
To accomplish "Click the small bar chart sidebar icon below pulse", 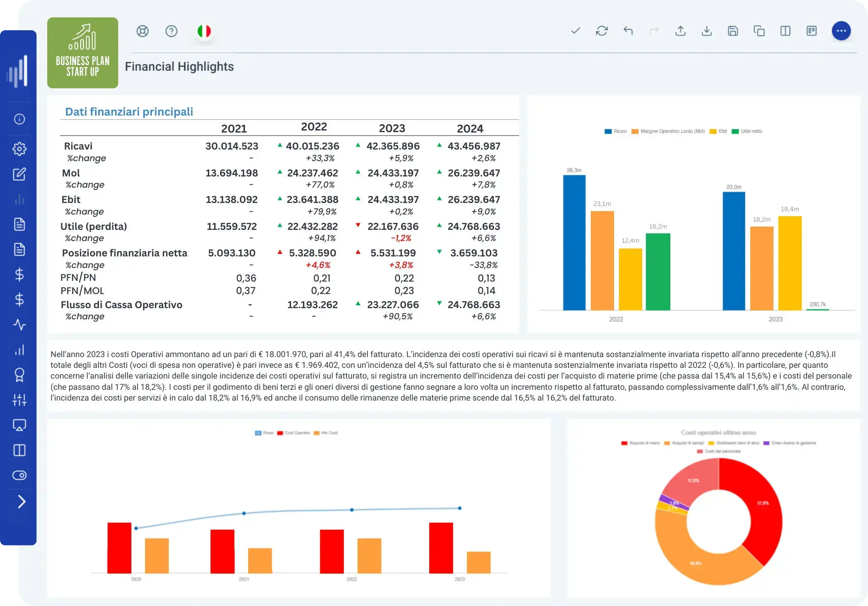I will coord(19,350).
